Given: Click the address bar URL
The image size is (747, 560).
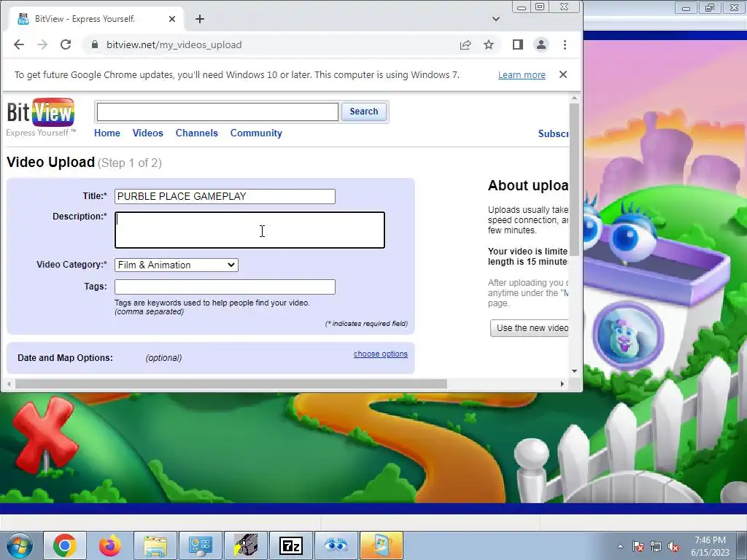Looking at the screenshot, I should 174,44.
